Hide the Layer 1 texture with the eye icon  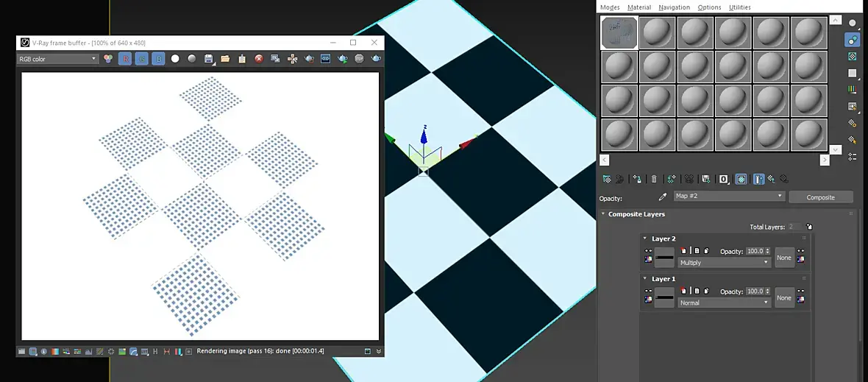pos(648,291)
